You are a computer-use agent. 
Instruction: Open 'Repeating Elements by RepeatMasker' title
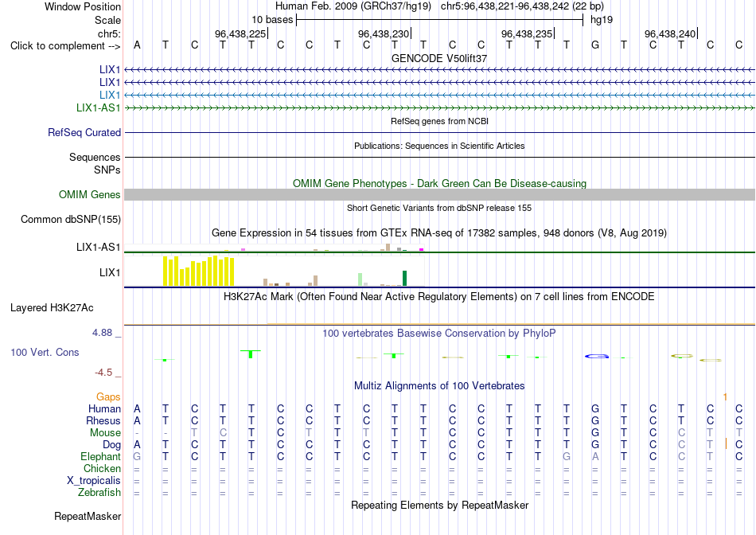[439, 505]
